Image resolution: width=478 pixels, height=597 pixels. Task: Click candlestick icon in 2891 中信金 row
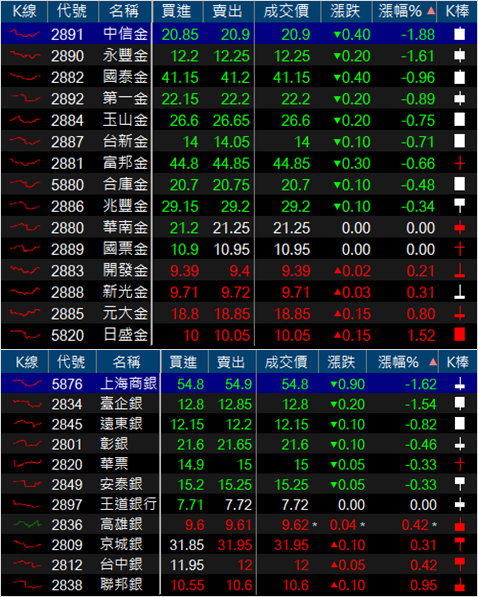tap(459, 34)
